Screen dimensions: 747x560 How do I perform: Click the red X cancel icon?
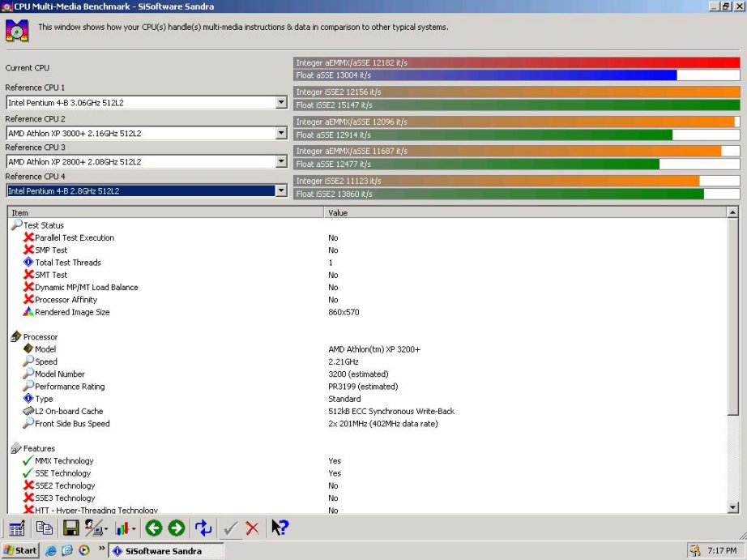tap(252, 528)
